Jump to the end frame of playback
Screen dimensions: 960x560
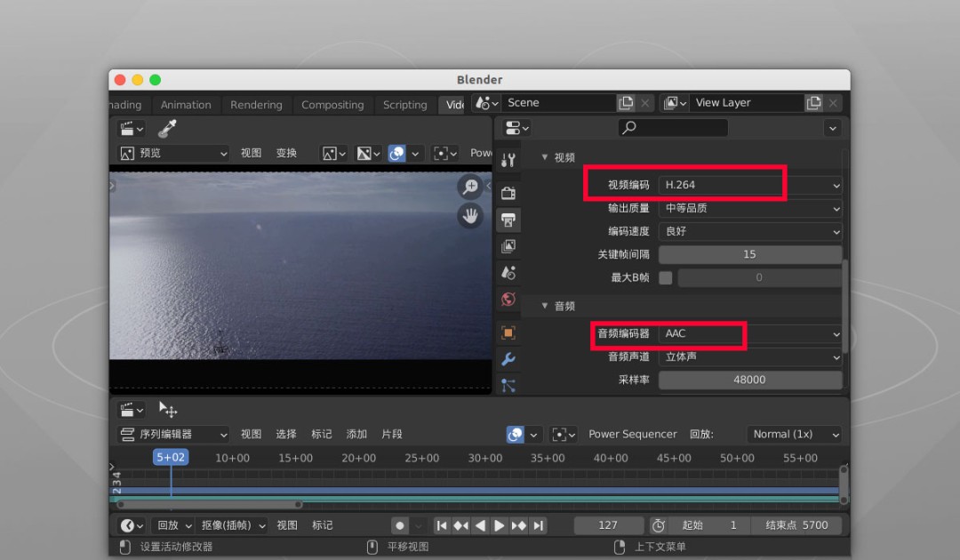539,525
